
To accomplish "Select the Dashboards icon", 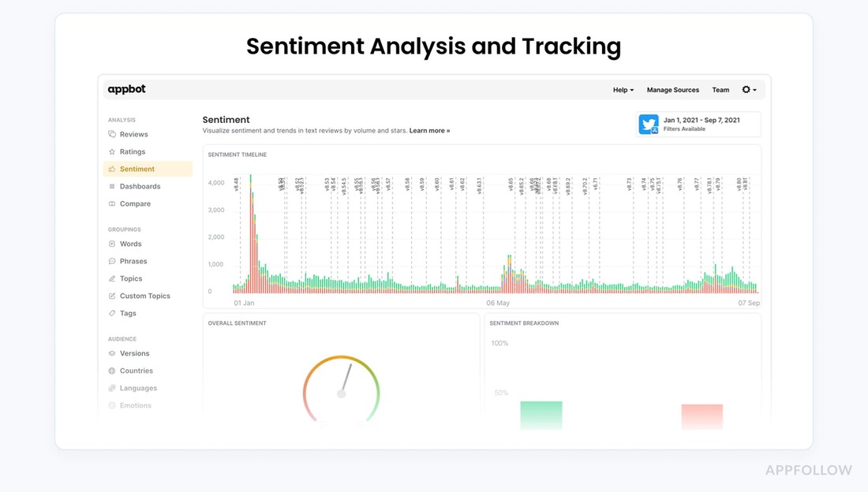I will coord(113,186).
